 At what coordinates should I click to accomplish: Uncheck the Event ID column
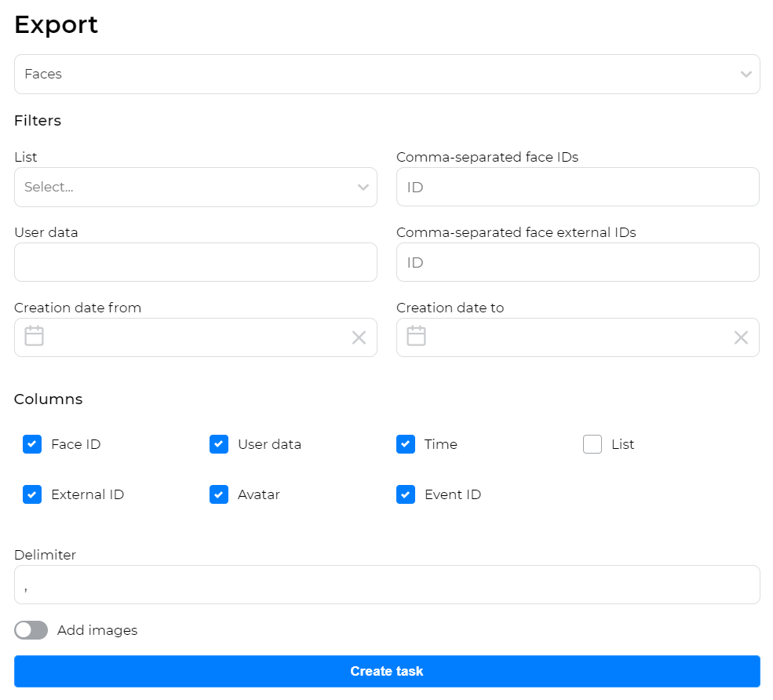point(406,494)
